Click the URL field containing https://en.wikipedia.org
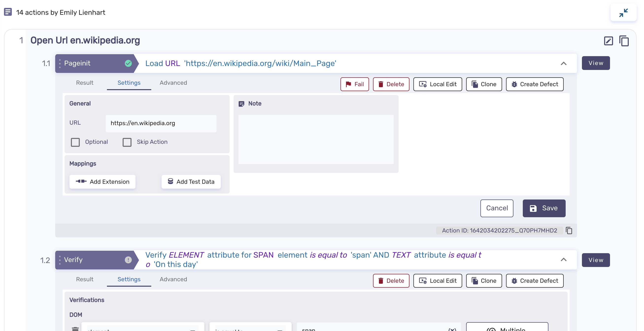 point(161,123)
